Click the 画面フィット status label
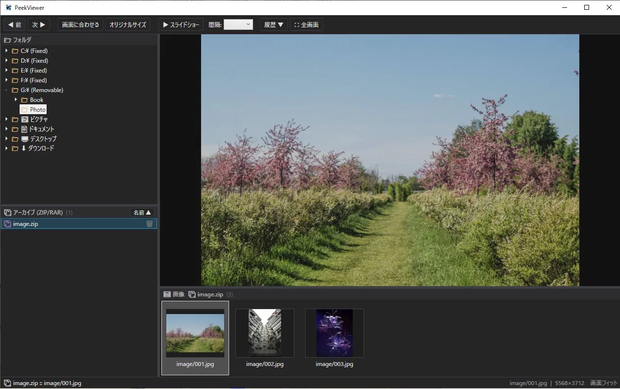 point(604,383)
